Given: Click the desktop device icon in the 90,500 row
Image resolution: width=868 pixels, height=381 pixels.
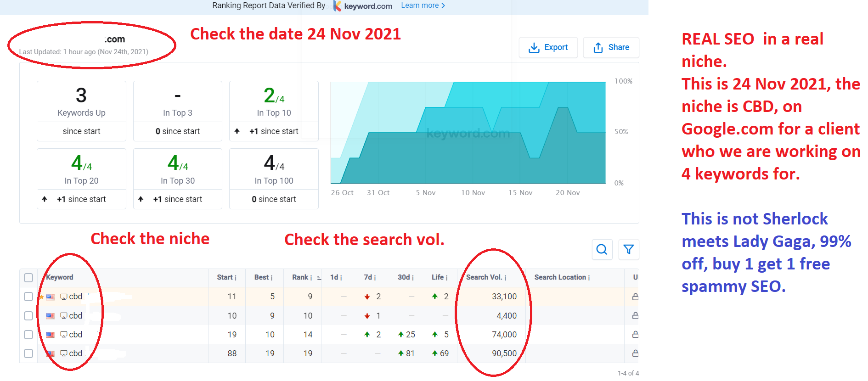Looking at the screenshot, I should [x=64, y=353].
